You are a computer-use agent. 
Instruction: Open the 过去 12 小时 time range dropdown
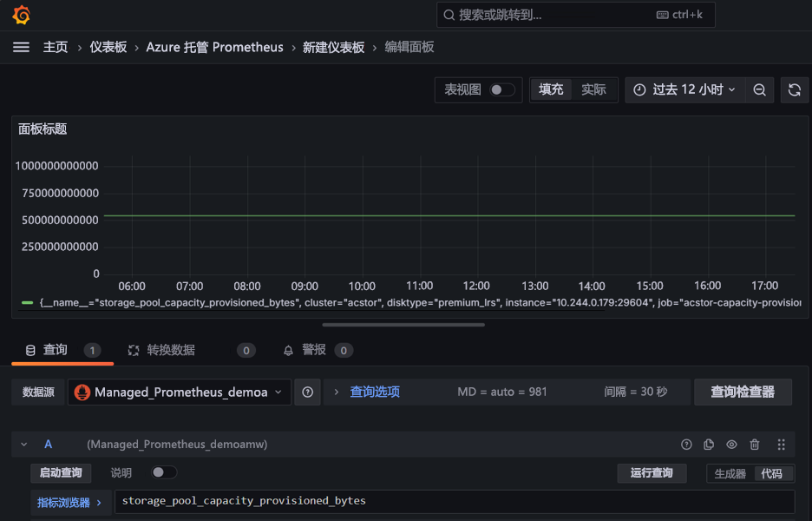tap(684, 89)
